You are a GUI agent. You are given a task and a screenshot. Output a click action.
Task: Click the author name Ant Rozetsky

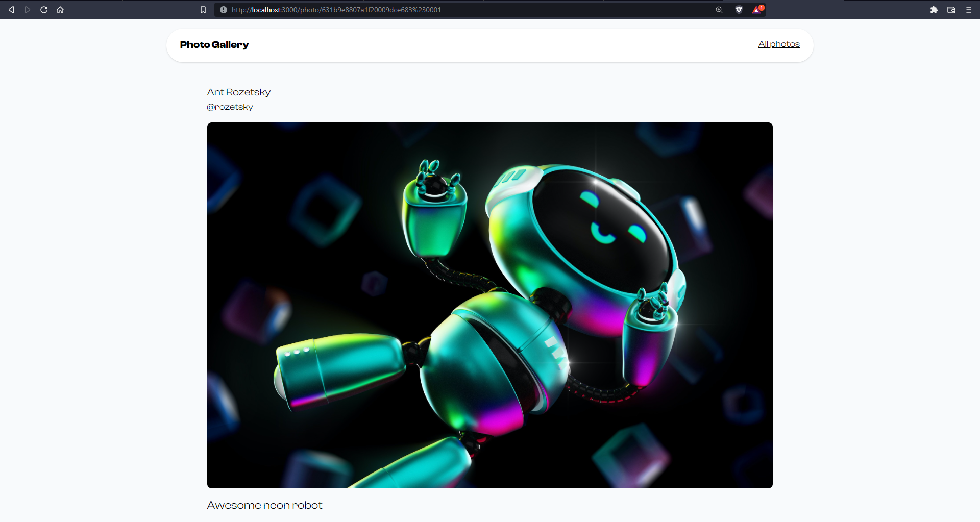pos(239,92)
